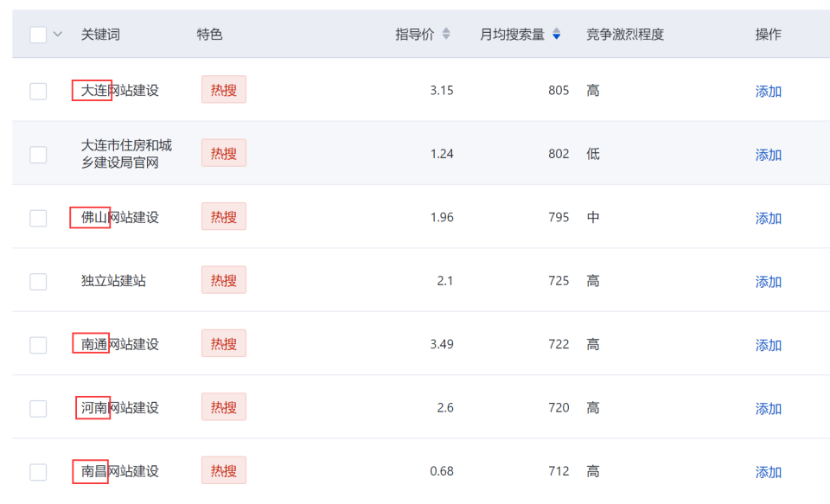Expand the dropdown next to select-all checkbox
This screenshot has height=504, width=830.
pyautogui.click(x=58, y=35)
